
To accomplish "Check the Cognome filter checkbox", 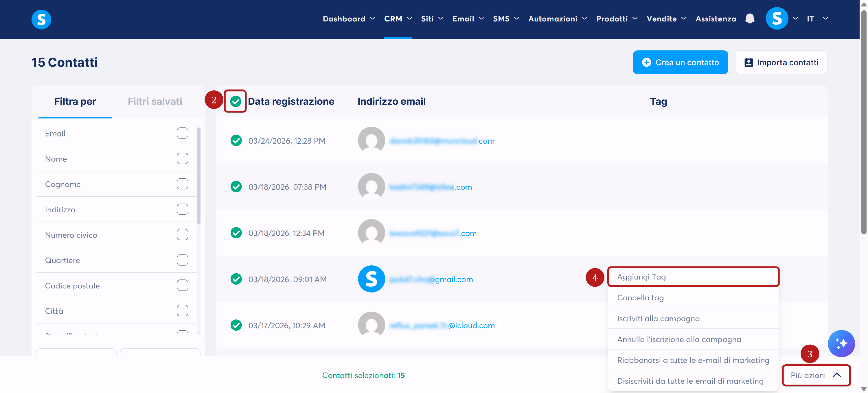I will click(182, 184).
